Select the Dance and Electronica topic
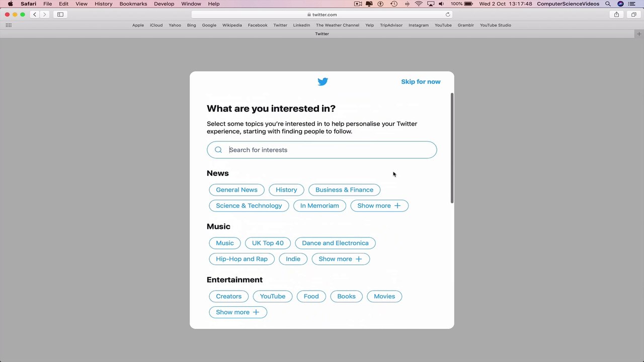644x362 pixels. pyautogui.click(x=335, y=243)
